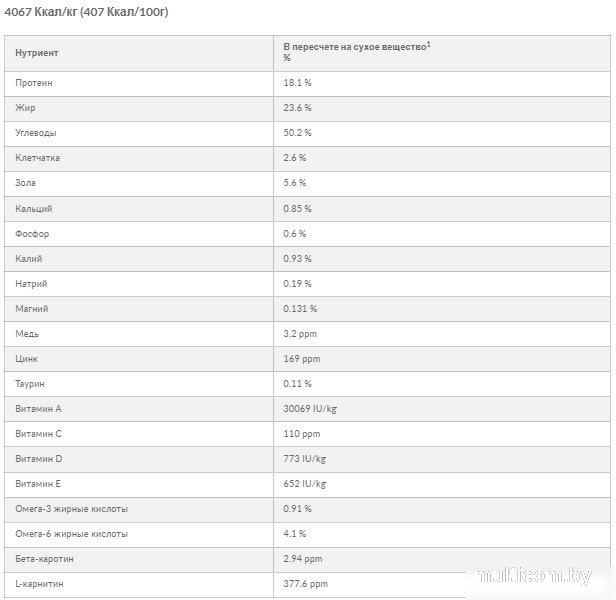Click the Углеводы row label

(37, 133)
